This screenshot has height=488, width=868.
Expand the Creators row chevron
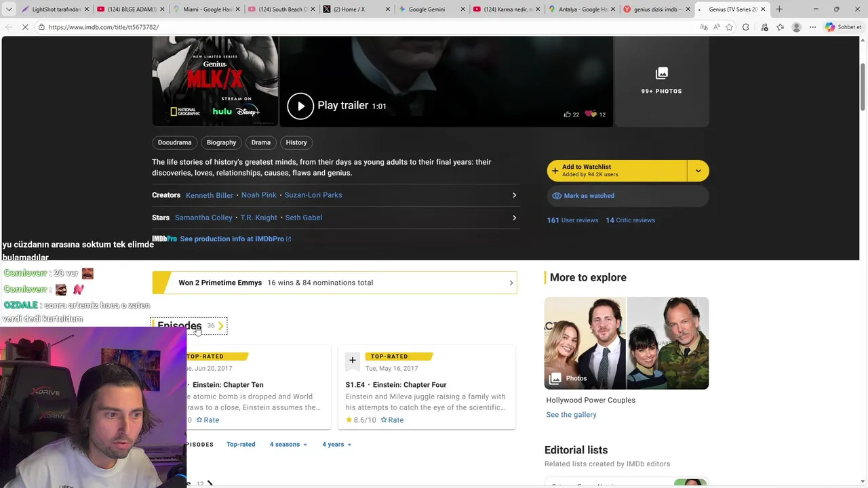pos(514,195)
